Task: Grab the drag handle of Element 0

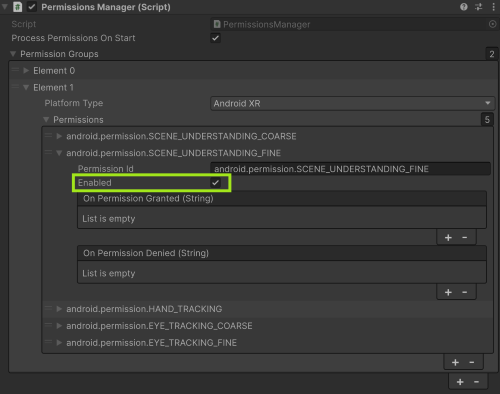Action: (x=15, y=70)
